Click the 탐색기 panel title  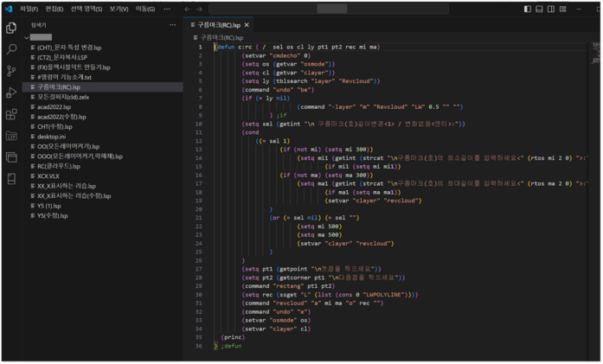pos(38,25)
